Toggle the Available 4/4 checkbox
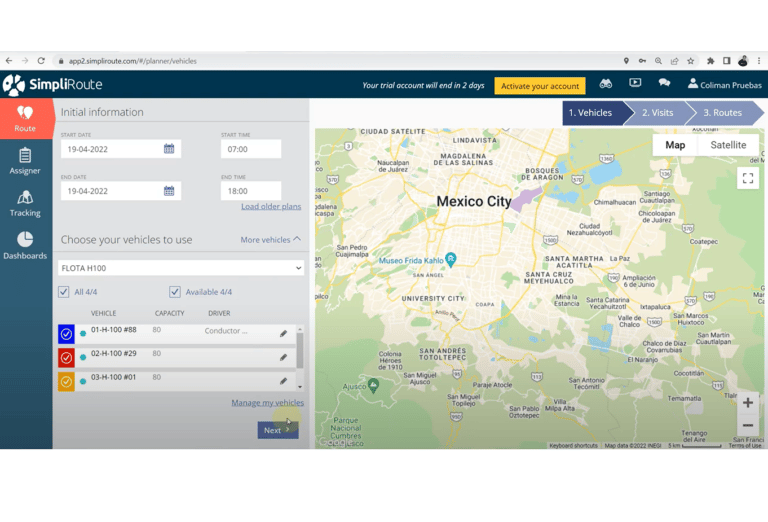 pos(175,292)
